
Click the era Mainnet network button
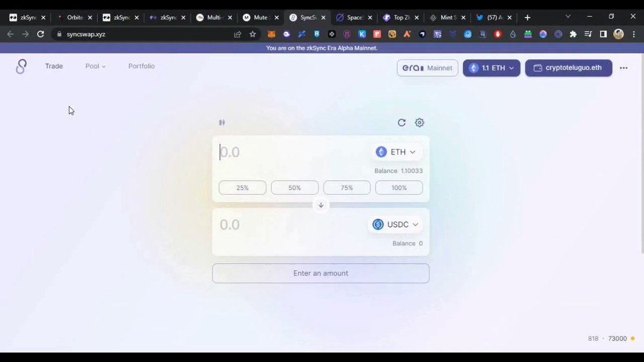(x=427, y=68)
